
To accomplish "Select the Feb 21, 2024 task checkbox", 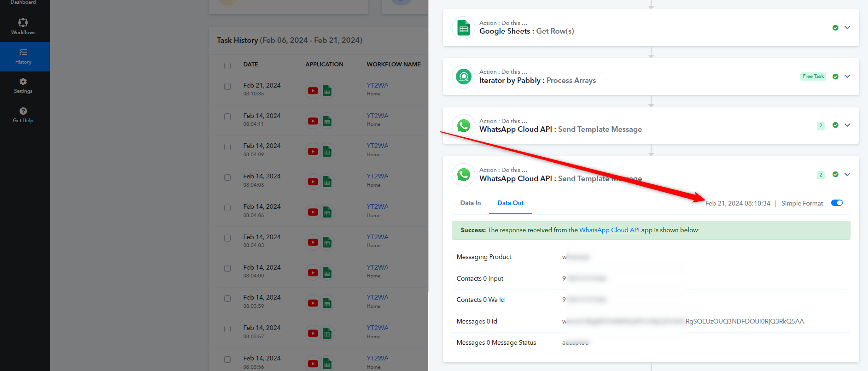I will (x=227, y=87).
